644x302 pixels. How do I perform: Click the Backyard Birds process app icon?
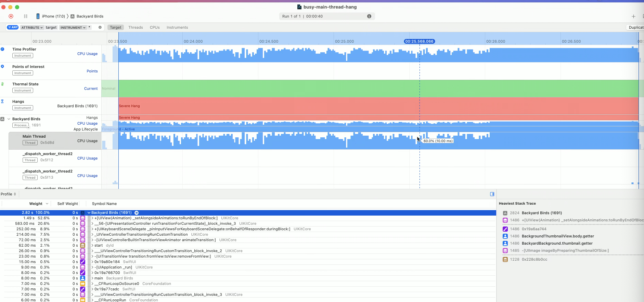[x=2, y=119]
